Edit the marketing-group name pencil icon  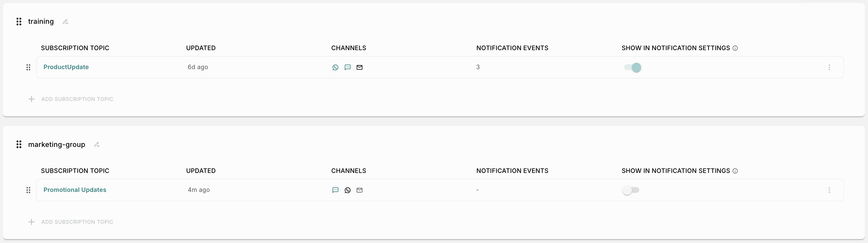tap(97, 144)
